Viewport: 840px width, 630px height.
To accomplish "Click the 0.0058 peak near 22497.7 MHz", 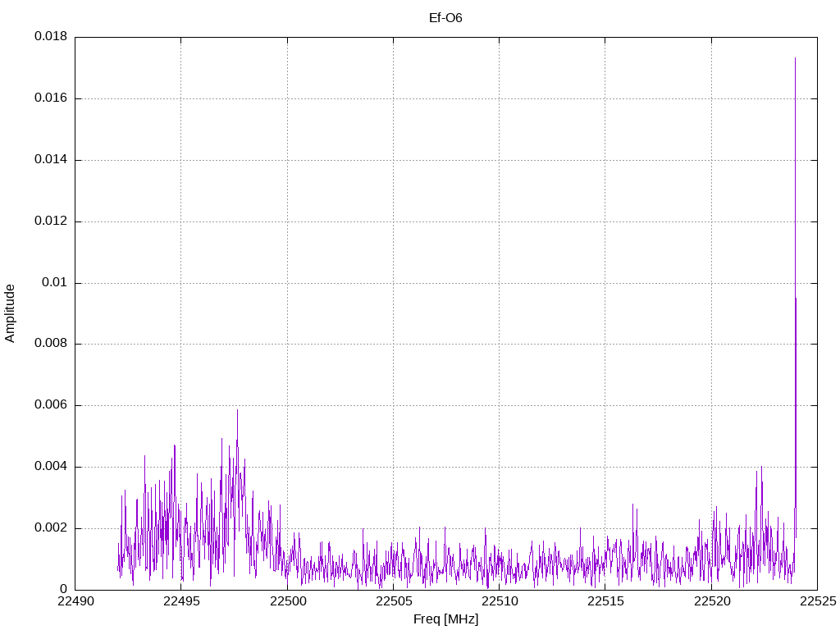I will 237,410.
